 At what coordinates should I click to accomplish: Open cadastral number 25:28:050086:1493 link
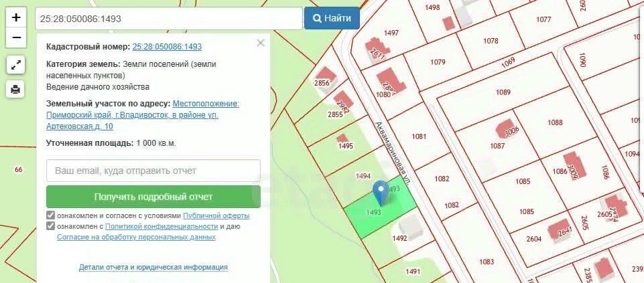coord(167,47)
